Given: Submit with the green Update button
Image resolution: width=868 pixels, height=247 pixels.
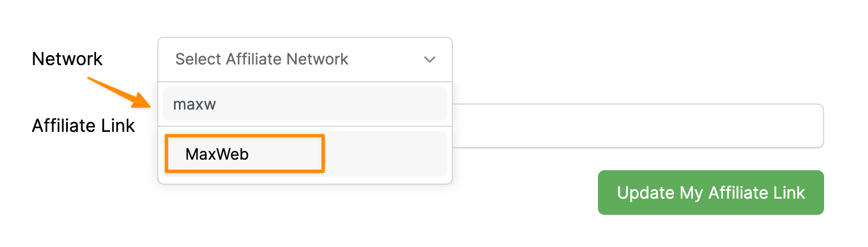Looking at the screenshot, I should [x=710, y=192].
